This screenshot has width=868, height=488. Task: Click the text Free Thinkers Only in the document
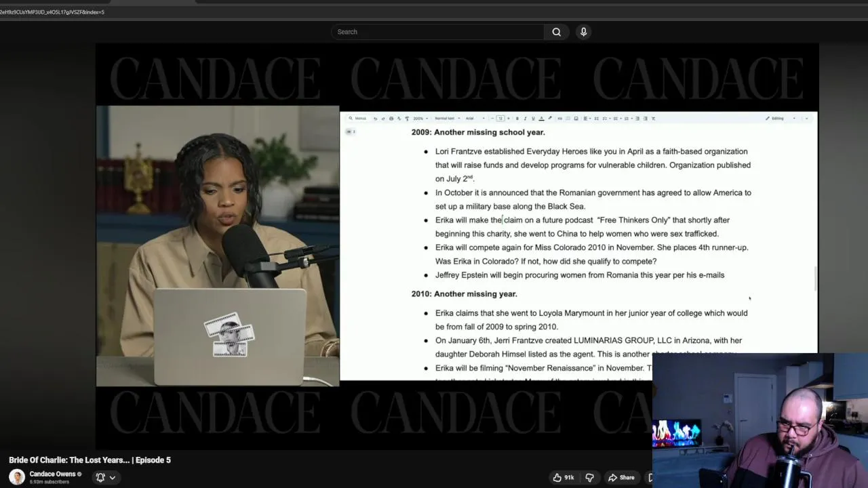click(634, 220)
